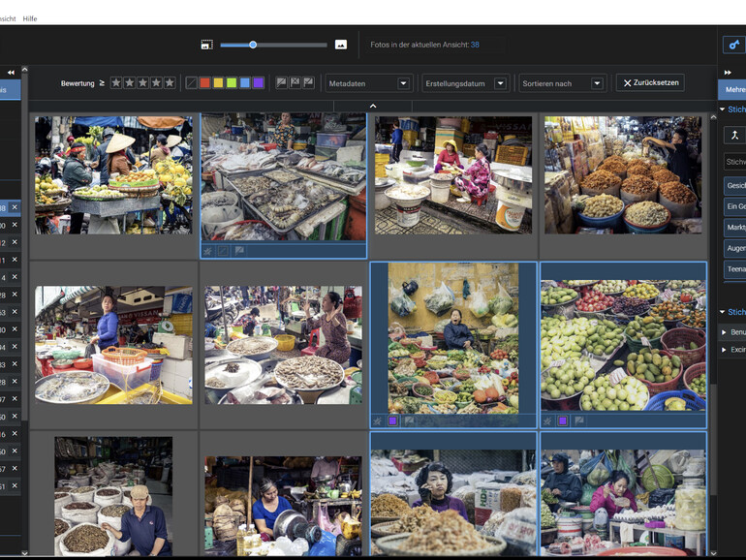Remove left list entry ending 94
This screenshot has height=560, width=746.
click(15, 347)
